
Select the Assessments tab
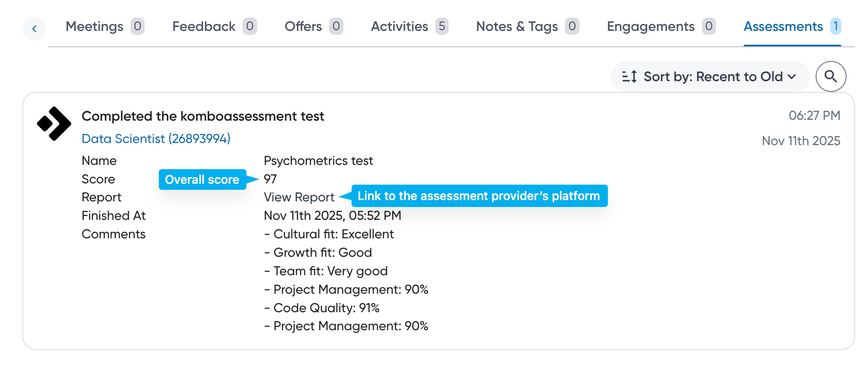click(783, 27)
